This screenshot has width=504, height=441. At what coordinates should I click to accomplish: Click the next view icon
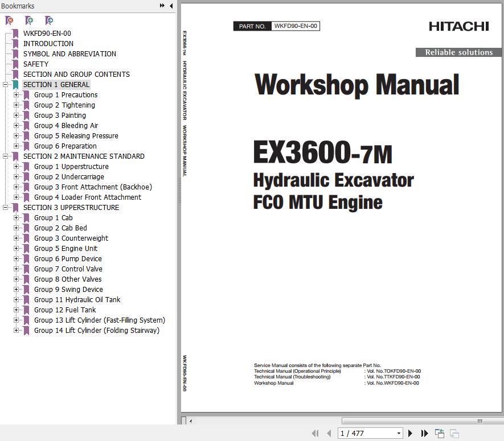pos(454,433)
